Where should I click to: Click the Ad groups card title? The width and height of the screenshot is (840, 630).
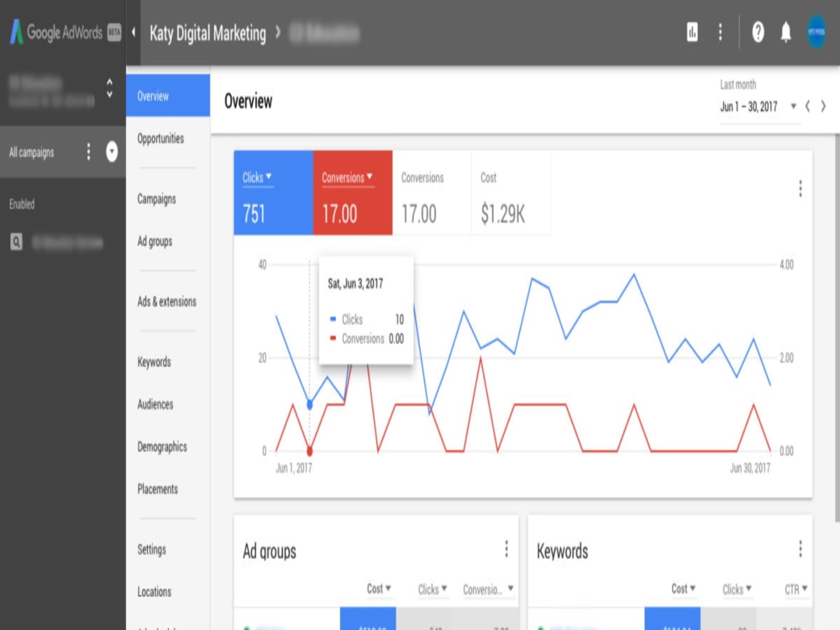point(270,551)
